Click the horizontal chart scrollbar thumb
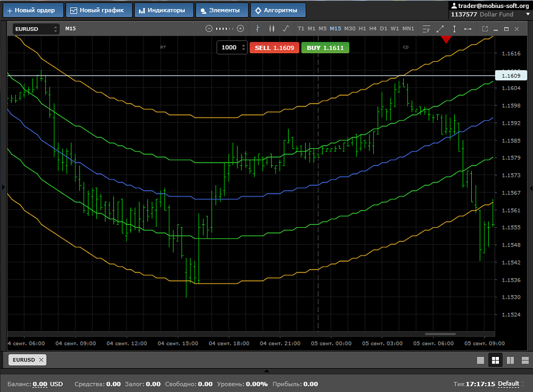 tap(440, 334)
